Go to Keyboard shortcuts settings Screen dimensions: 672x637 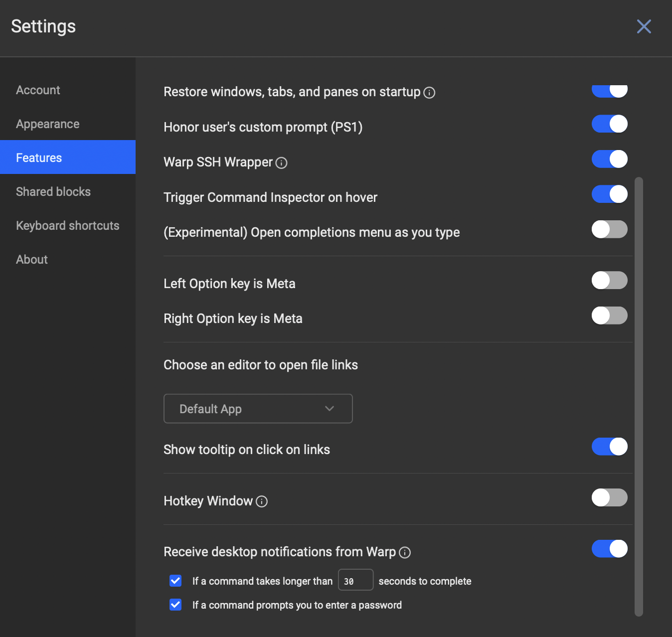68,226
